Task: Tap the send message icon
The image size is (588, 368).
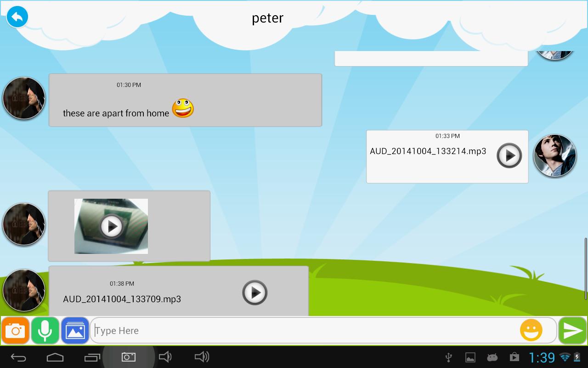Action: [572, 330]
